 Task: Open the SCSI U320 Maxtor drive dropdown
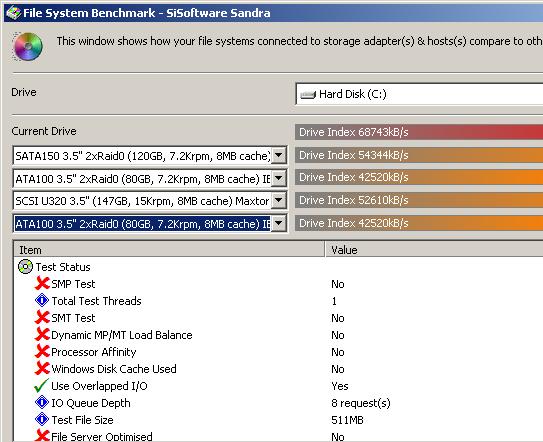279,201
